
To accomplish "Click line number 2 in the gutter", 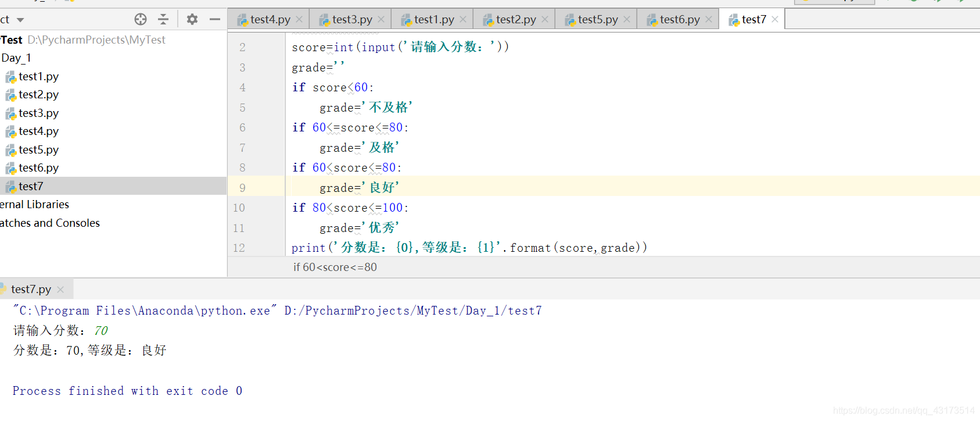I will coord(242,47).
